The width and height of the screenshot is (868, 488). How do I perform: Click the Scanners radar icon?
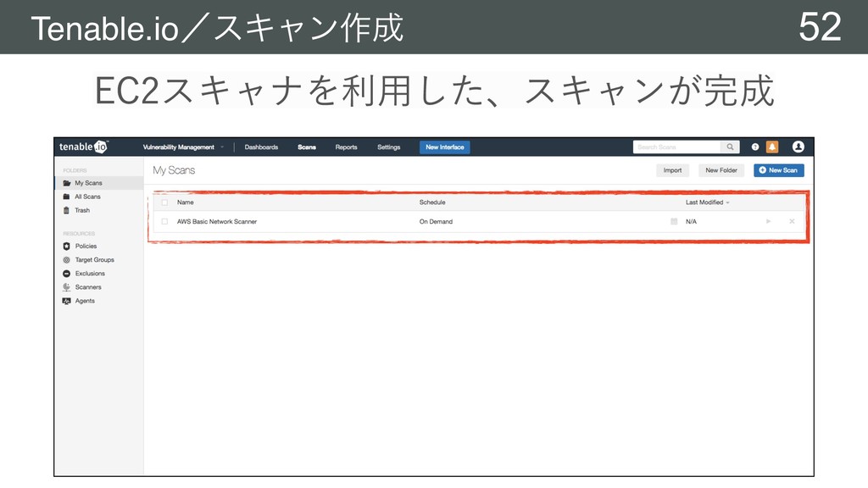click(x=66, y=287)
